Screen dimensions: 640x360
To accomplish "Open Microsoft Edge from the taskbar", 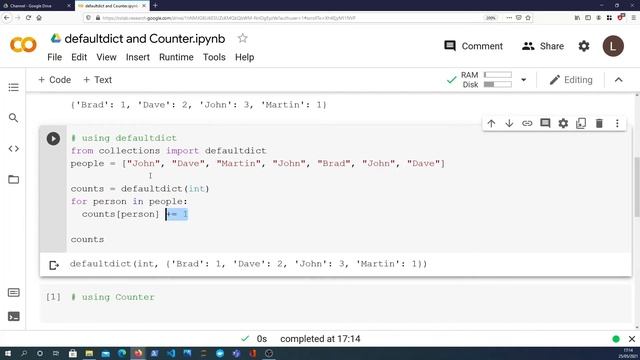I will click(122, 353).
